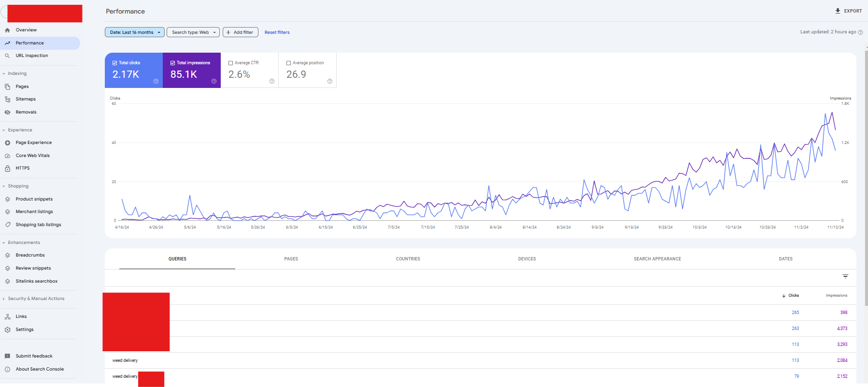Click help icon on Total clicks card
Viewport: 868px width, 387px height.
click(156, 81)
